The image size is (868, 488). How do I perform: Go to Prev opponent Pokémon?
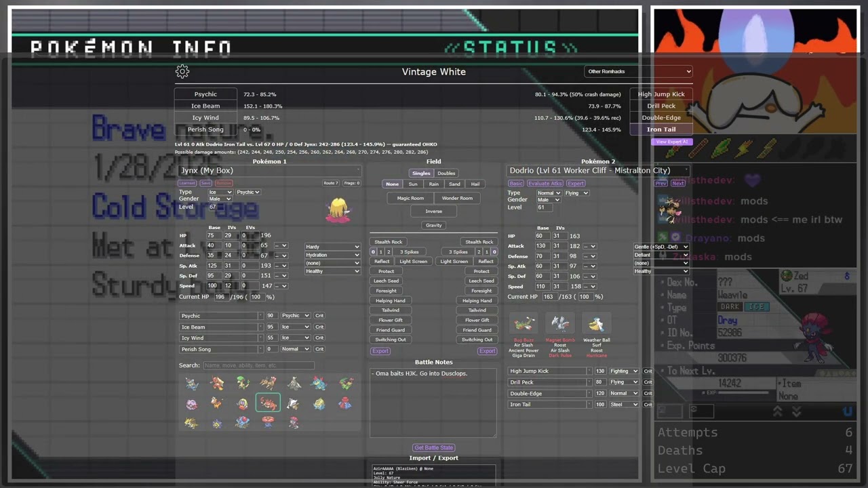pyautogui.click(x=661, y=183)
